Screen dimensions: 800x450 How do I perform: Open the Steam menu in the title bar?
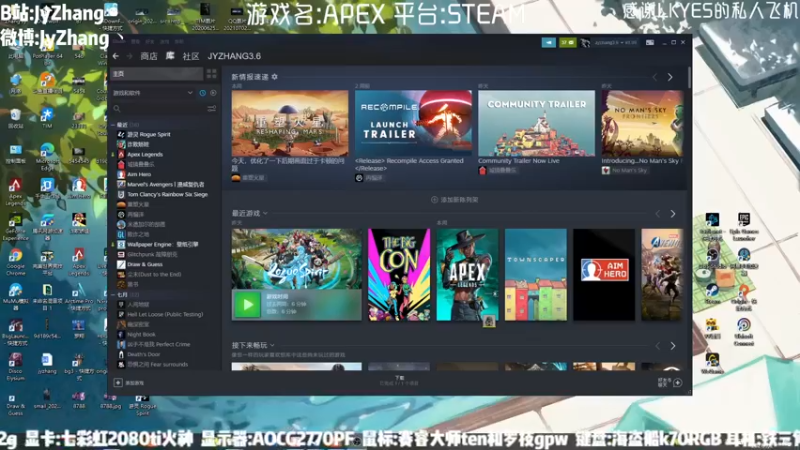pyautogui.click(x=121, y=41)
